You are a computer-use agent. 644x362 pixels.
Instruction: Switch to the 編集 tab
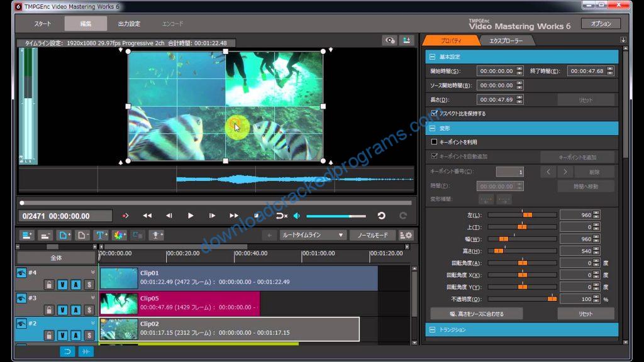point(86,24)
